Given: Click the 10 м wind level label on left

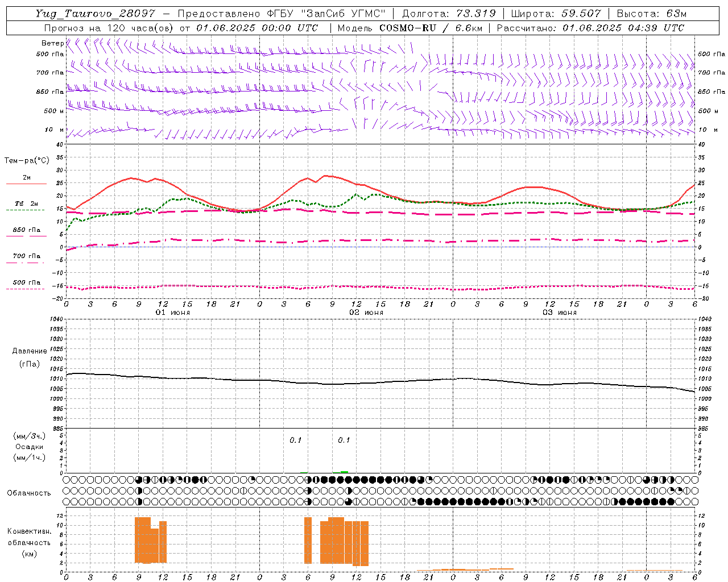Looking at the screenshot, I should pos(55,130).
